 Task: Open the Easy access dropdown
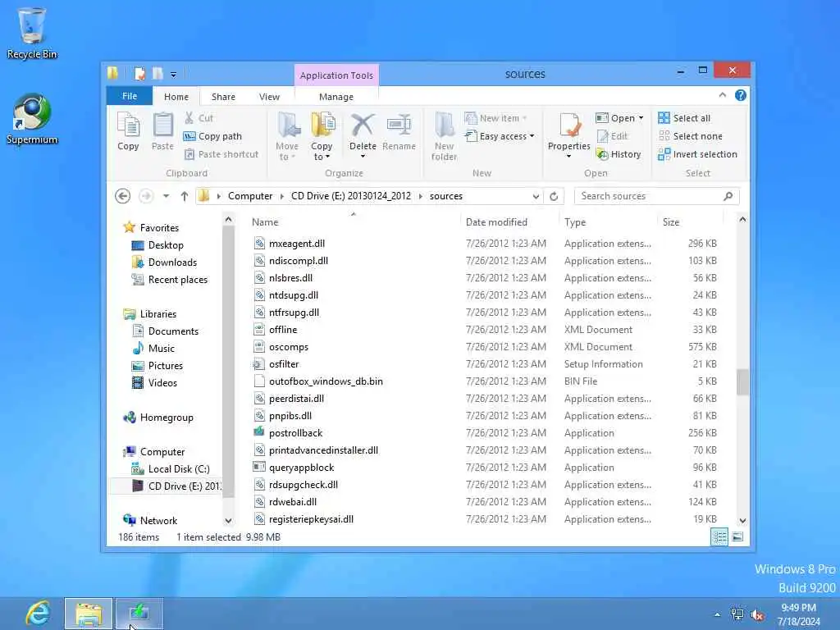click(x=500, y=136)
